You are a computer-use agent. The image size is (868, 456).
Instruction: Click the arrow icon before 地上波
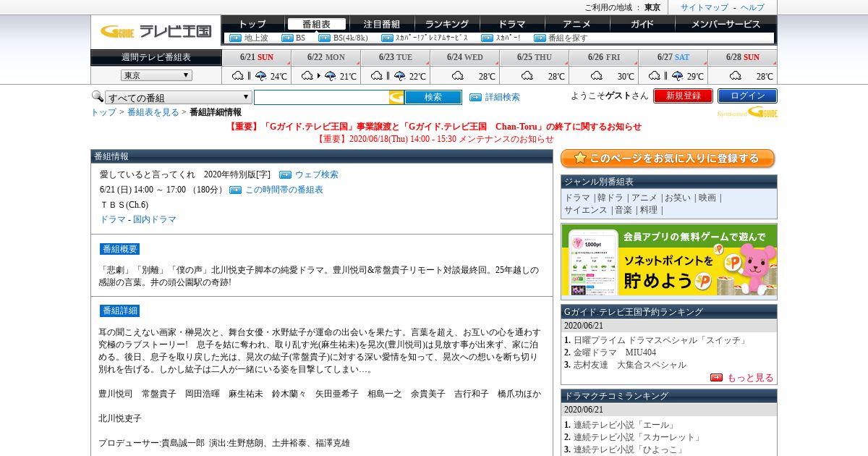[x=235, y=38]
